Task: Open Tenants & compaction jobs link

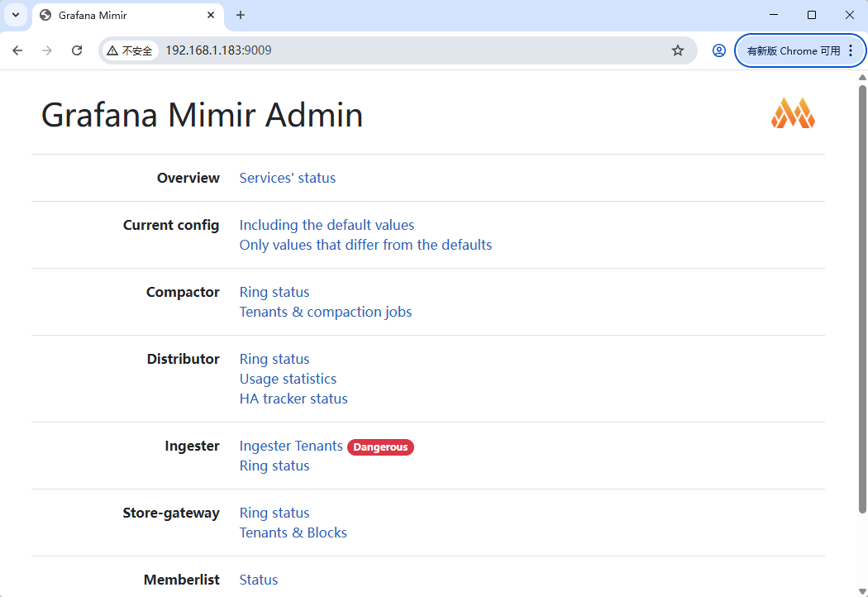Action: 325,312
